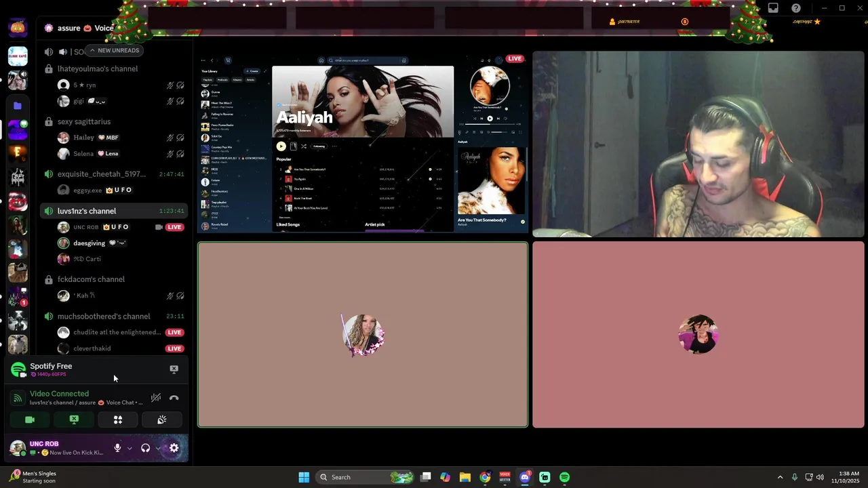The image size is (868, 488).
Task: Open the Discord inbox icon
Action: 773,8
